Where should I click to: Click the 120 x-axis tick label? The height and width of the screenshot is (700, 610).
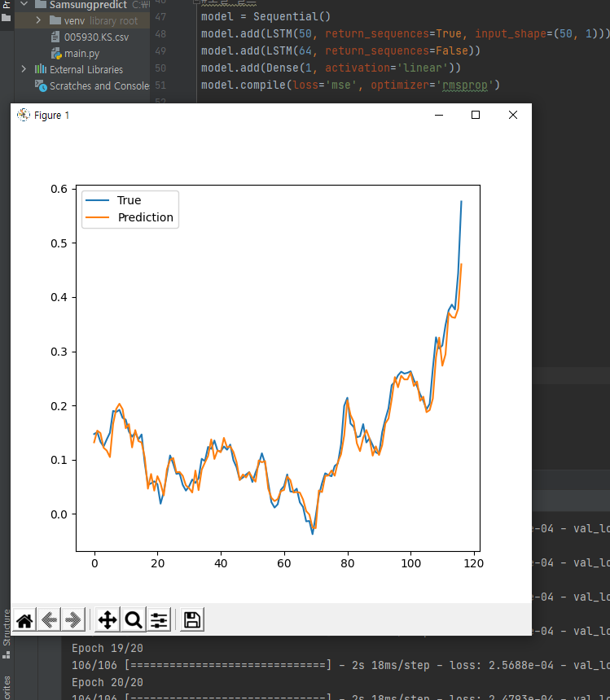[x=473, y=563]
